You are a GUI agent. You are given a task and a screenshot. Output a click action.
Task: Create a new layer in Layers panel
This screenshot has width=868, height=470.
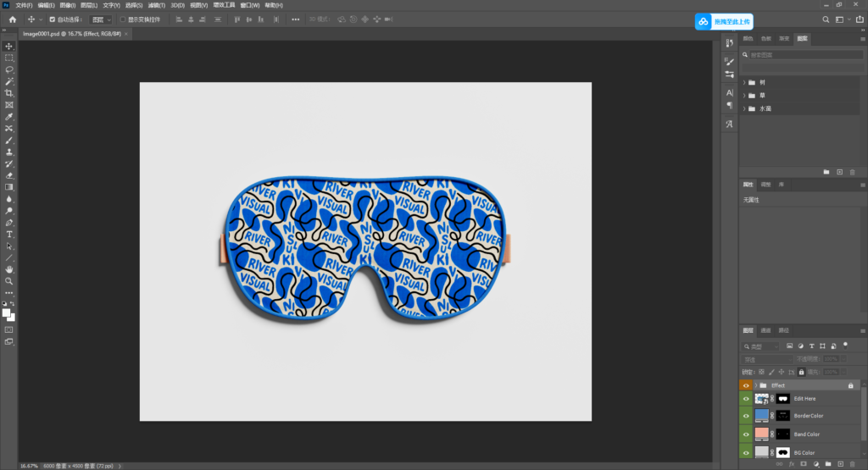[x=840, y=464]
